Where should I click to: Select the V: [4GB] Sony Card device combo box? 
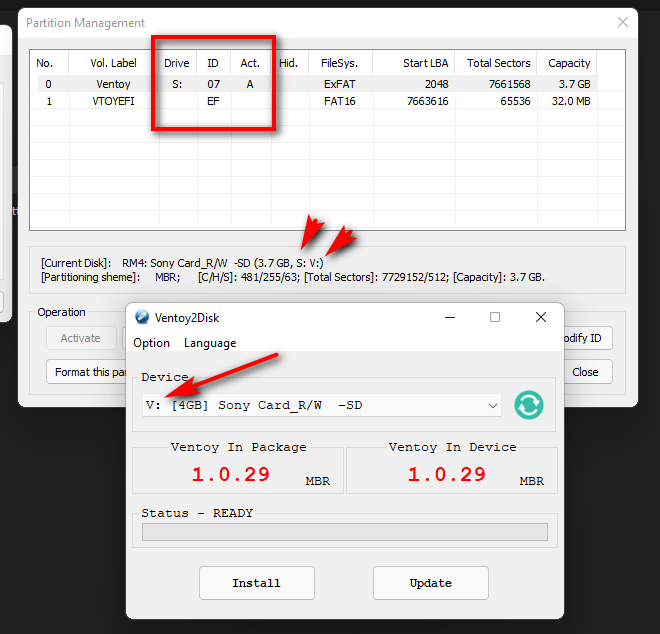point(322,405)
